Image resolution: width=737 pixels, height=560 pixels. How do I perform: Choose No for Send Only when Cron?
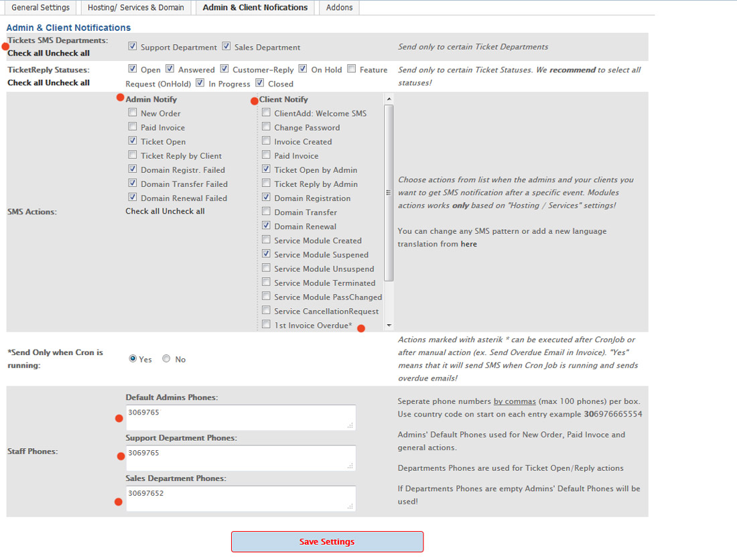tap(166, 358)
